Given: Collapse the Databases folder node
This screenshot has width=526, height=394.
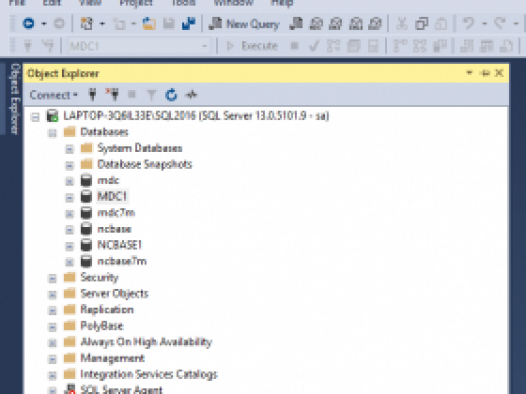Looking at the screenshot, I should [x=52, y=132].
